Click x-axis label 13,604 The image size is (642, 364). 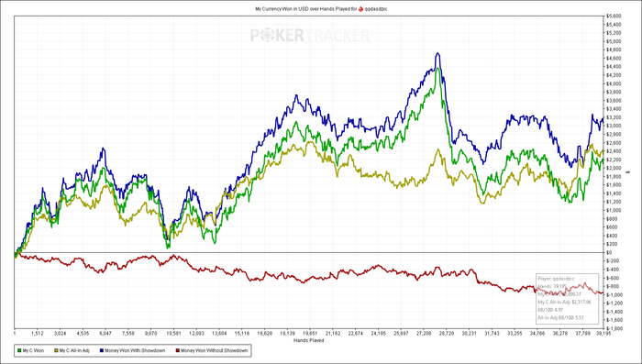coord(219,334)
